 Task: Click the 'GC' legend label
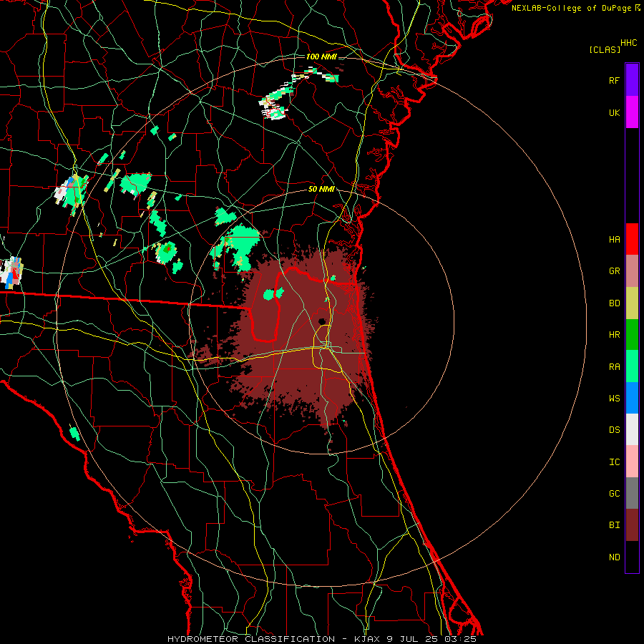click(x=615, y=494)
